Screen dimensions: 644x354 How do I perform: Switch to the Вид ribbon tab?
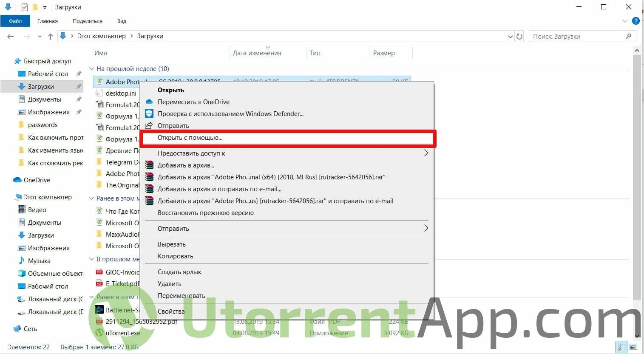122,21
